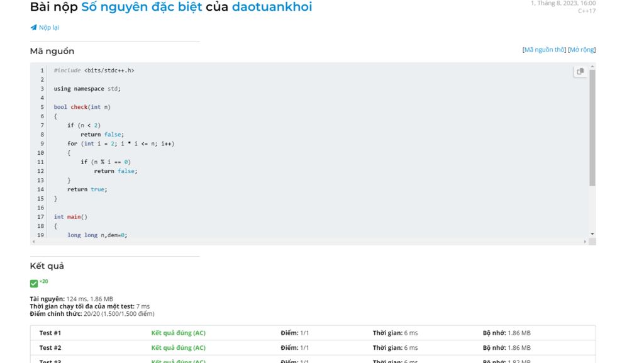Click the C++17 language label

click(x=586, y=11)
